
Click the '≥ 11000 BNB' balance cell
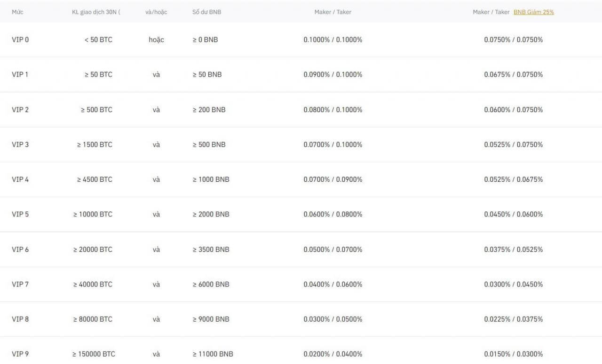[x=213, y=354]
